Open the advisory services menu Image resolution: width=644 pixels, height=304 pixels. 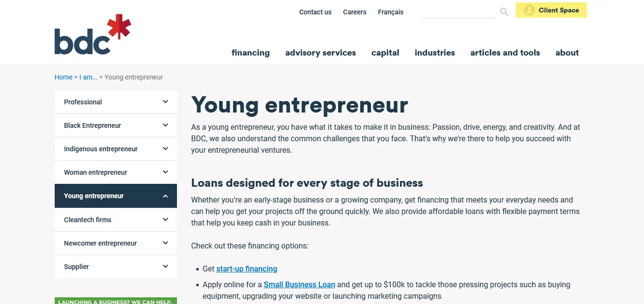320,53
